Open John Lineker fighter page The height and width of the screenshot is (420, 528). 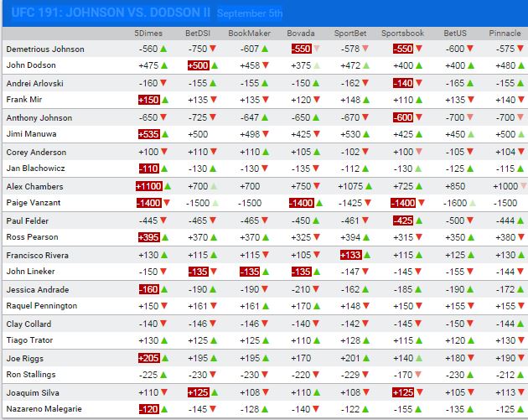point(30,272)
